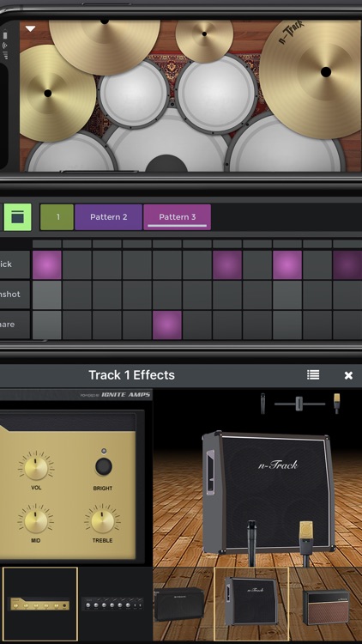362x644 pixels.
Task: Choose the n-Track slanted cabinet thumbnail
Action: pos(251,604)
